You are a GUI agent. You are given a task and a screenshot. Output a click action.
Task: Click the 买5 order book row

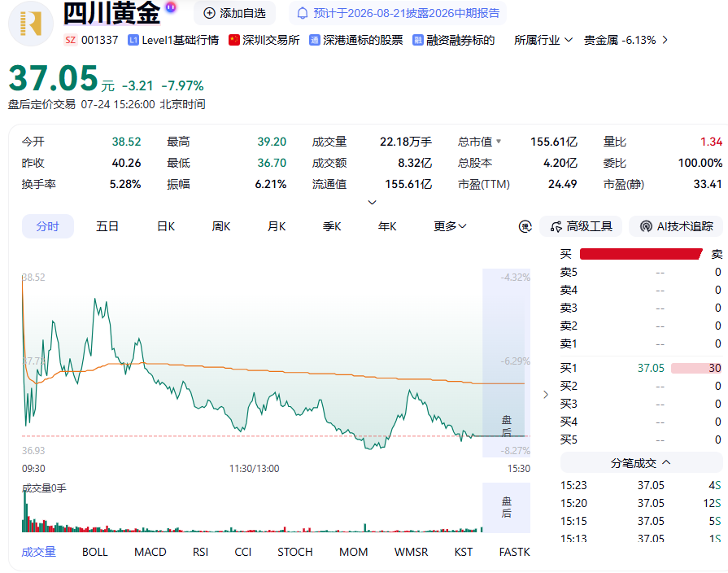[x=641, y=440]
